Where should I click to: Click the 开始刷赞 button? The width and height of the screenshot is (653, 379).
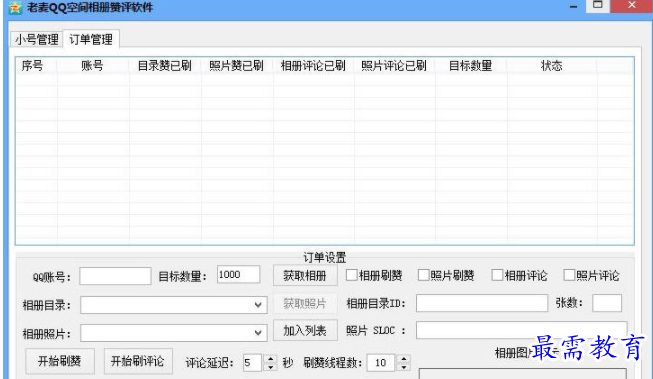pos(60,361)
